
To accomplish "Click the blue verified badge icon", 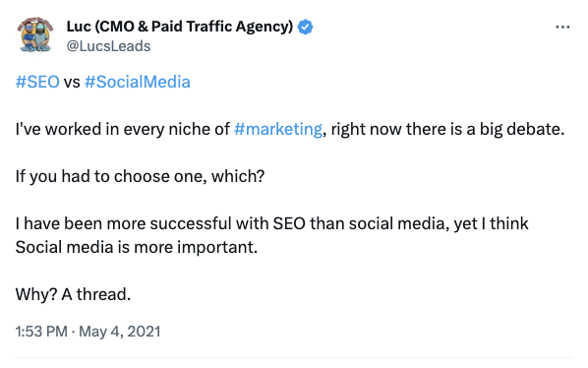I will coord(305,27).
